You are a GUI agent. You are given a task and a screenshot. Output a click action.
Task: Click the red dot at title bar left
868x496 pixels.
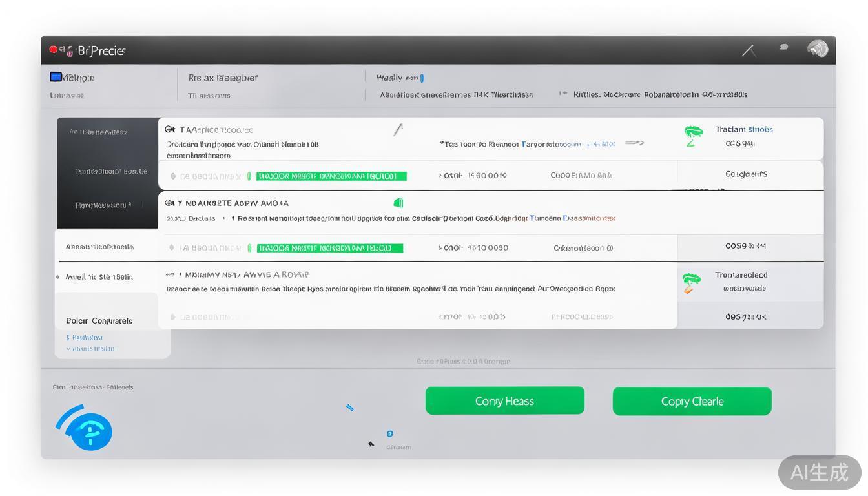(53, 49)
